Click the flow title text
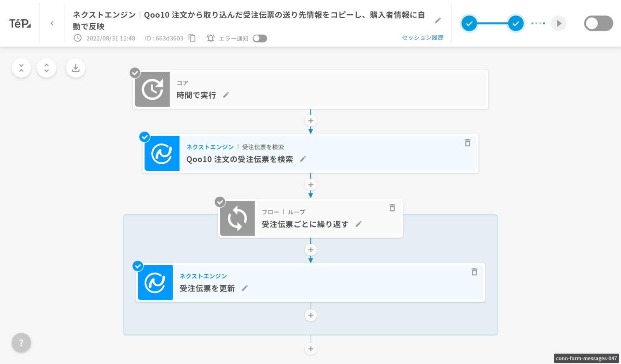This screenshot has height=364, width=621. 249,21
